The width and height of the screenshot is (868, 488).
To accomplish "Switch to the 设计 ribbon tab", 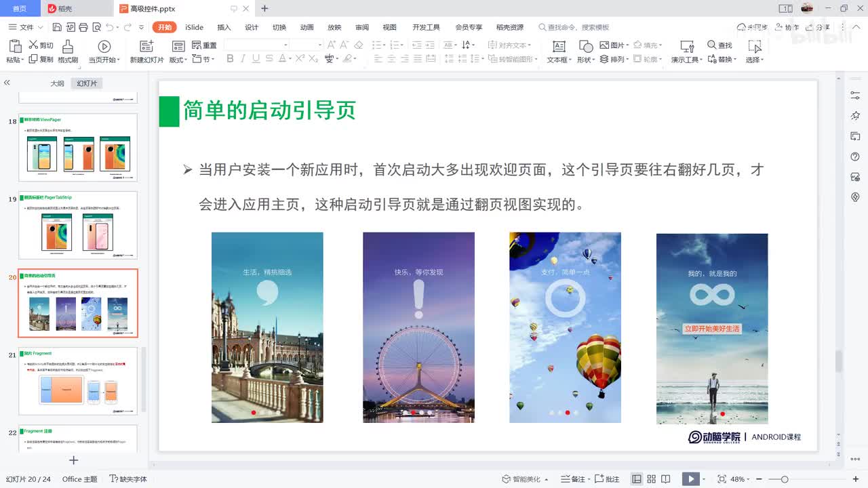I will click(x=252, y=27).
